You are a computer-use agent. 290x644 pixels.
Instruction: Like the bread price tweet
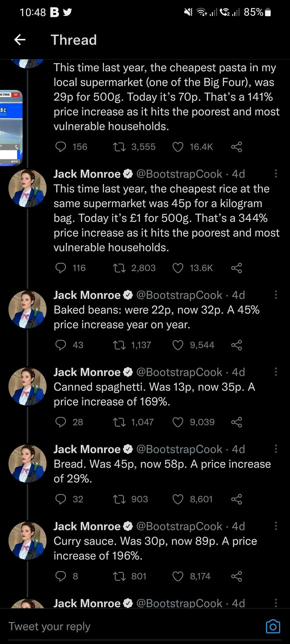coord(178,499)
